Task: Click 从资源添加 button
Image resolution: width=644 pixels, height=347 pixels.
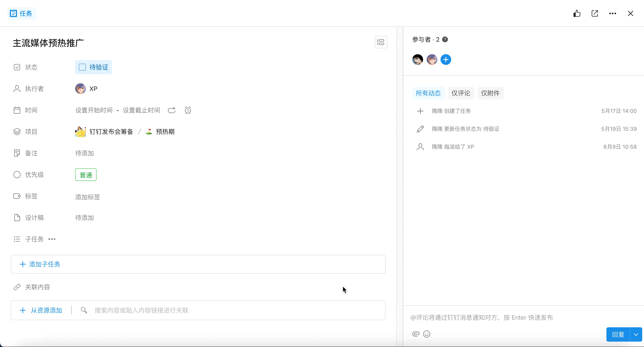Action: (41, 311)
